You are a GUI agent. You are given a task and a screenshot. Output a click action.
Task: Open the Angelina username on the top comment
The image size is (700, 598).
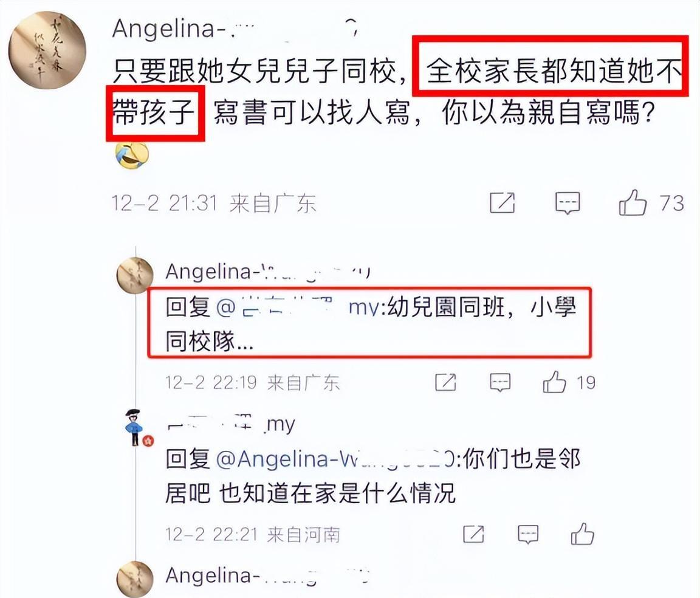(235, 29)
